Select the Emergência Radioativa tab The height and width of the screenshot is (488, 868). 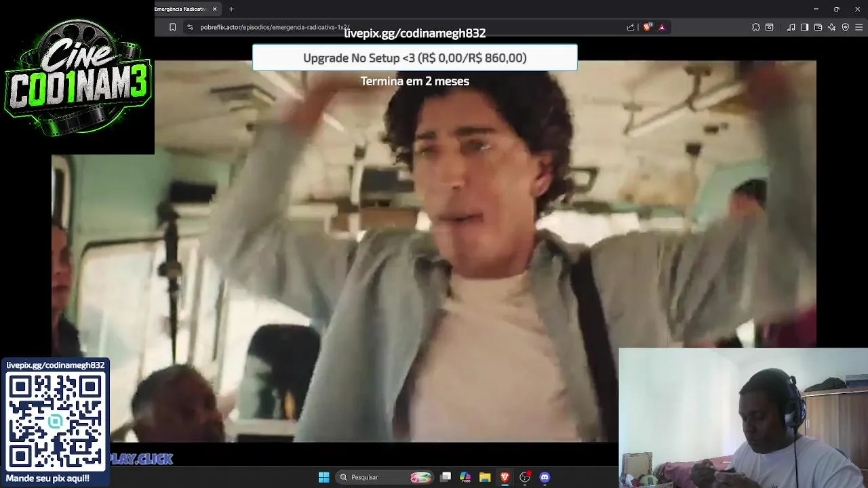coord(180,9)
